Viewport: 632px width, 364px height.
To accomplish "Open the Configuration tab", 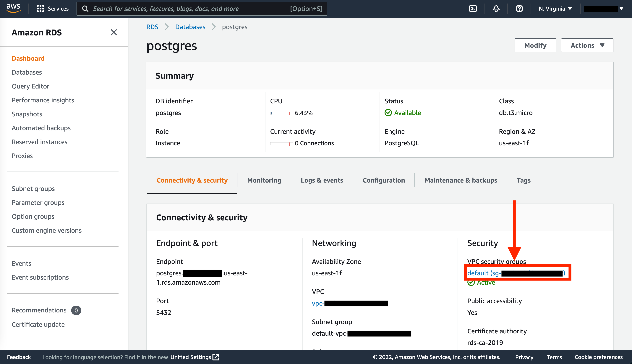I will coord(383,180).
